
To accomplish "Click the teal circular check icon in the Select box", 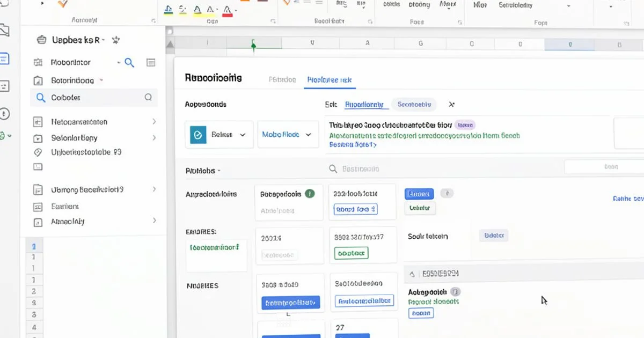I will [197, 134].
